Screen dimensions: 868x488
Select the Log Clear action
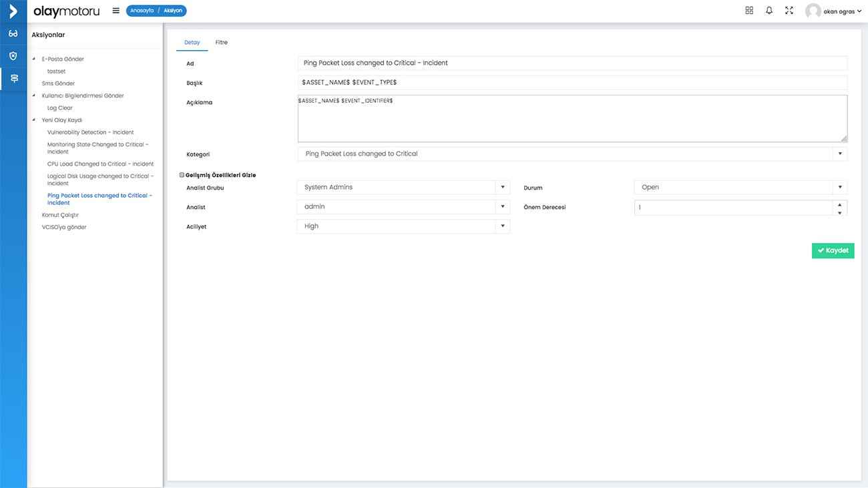pyautogui.click(x=60, y=108)
